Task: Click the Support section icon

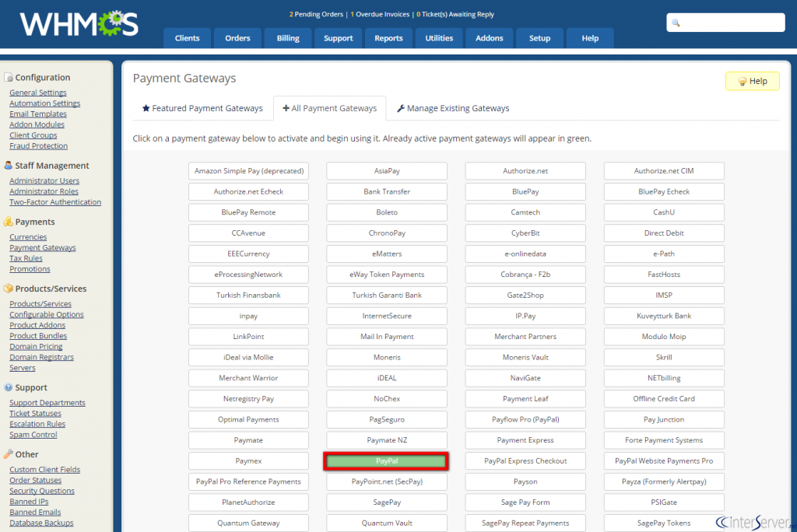Action: [x=8, y=387]
